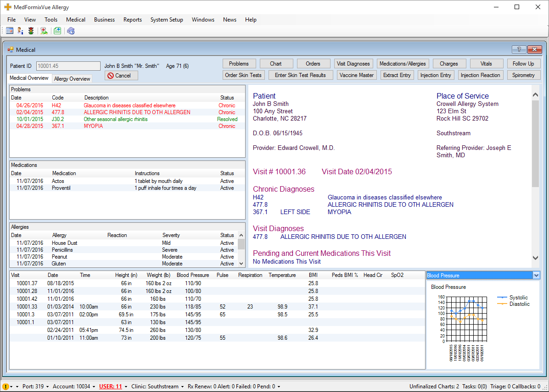Open the help book toolbar icon

coord(71,31)
